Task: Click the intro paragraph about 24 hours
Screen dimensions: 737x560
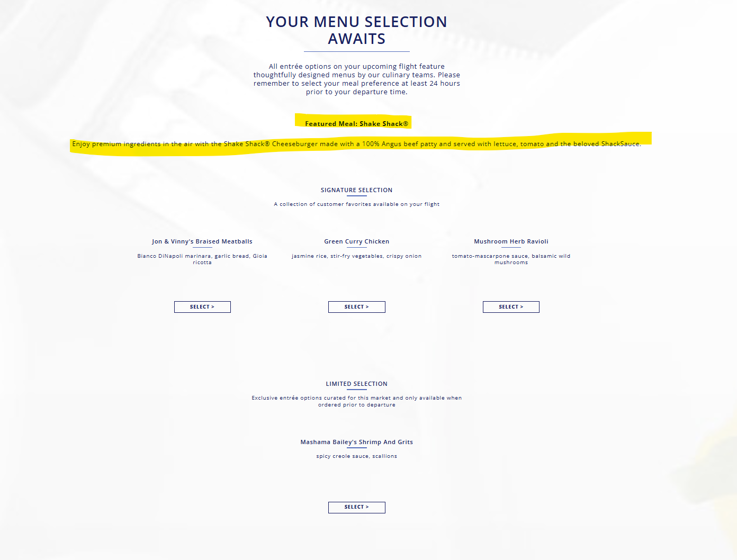Action: coord(356,79)
